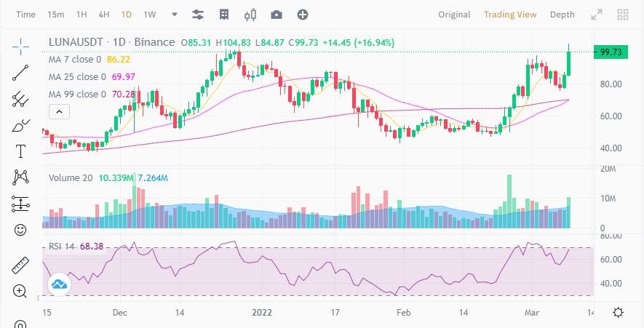Open the calculator icon in toolbar
Image resolution: width=644 pixels, height=328 pixels.
224,15
